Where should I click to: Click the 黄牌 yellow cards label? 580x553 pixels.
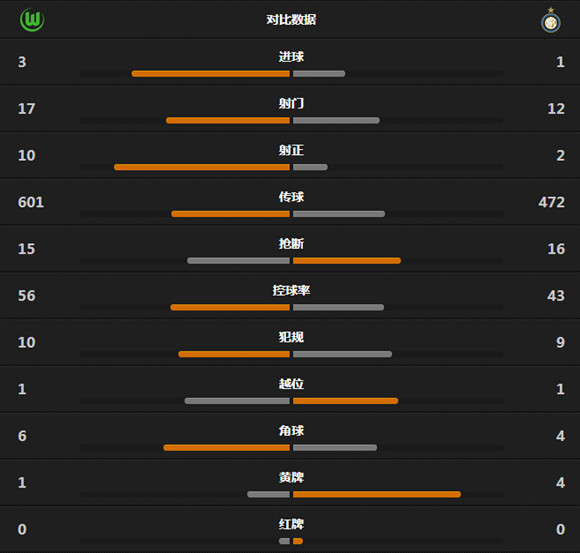click(291, 478)
